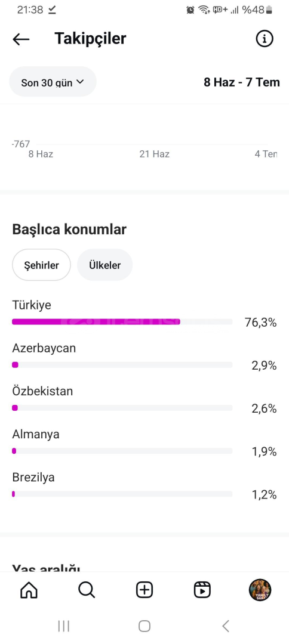The height and width of the screenshot is (644, 289).
Task: Tap the 21 Haz chart date marker
Action: pyautogui.click(x=155, y=154)
